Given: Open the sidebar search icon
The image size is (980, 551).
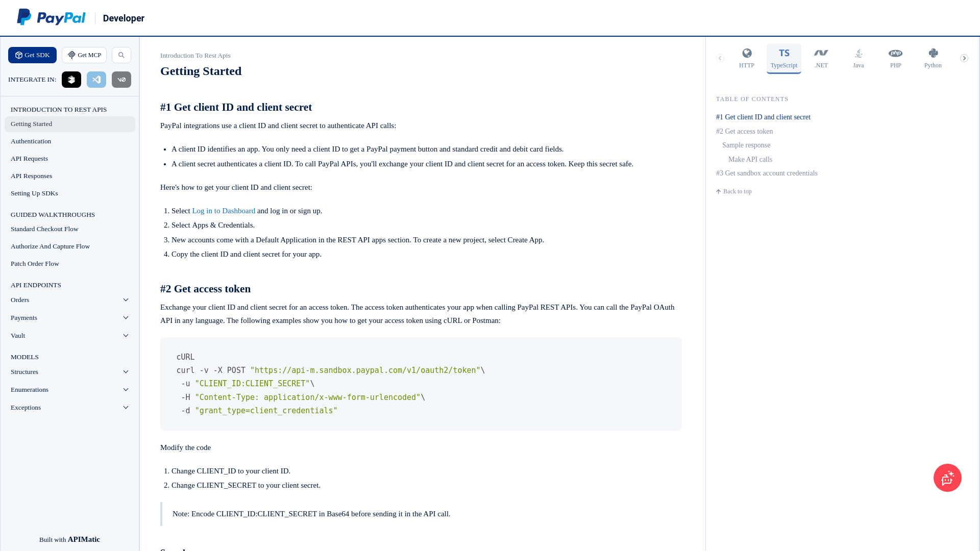Looking at the screenshot, I should click(121, 55).
